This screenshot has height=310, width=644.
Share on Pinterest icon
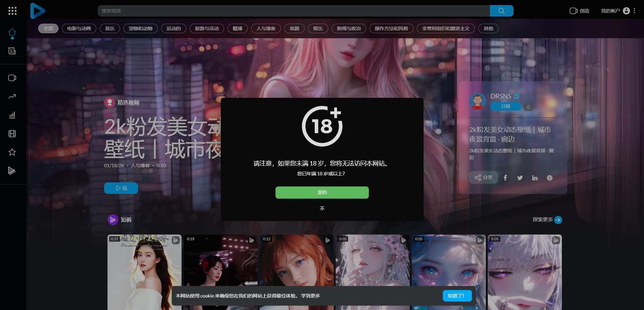click(x=550, y=178)
